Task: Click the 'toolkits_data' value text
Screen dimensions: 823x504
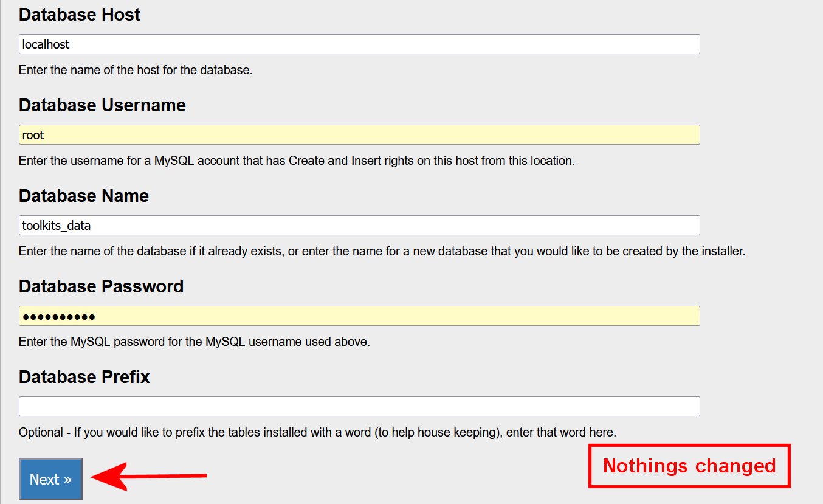Action: [x=57, y=226]
